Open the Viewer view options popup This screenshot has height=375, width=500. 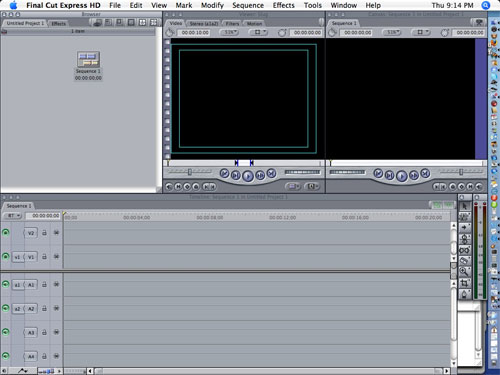point(259,32)
